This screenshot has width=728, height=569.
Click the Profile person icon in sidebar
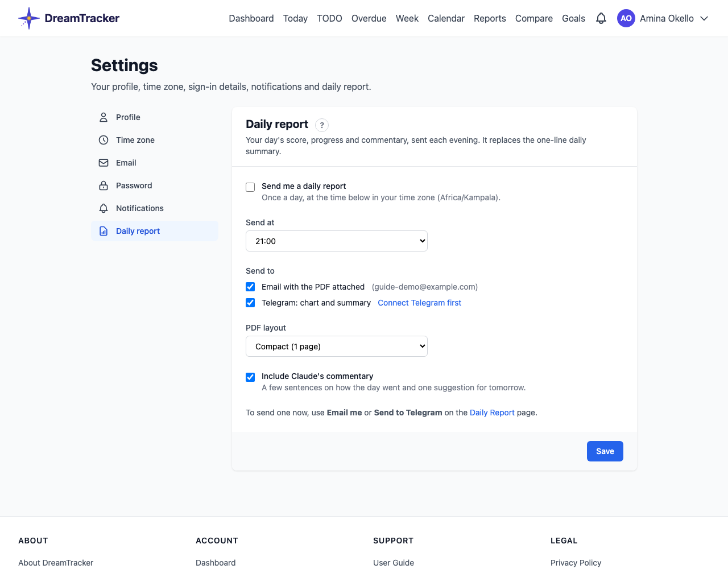104,117
